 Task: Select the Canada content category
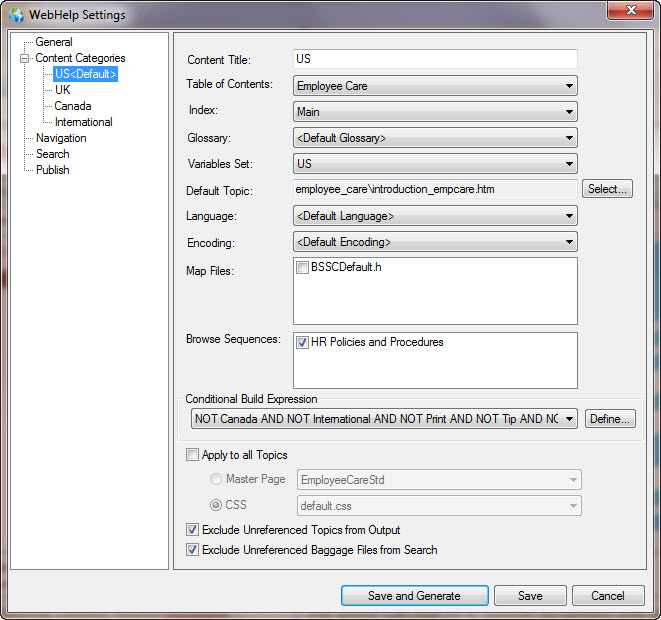(x=73, y=106)
